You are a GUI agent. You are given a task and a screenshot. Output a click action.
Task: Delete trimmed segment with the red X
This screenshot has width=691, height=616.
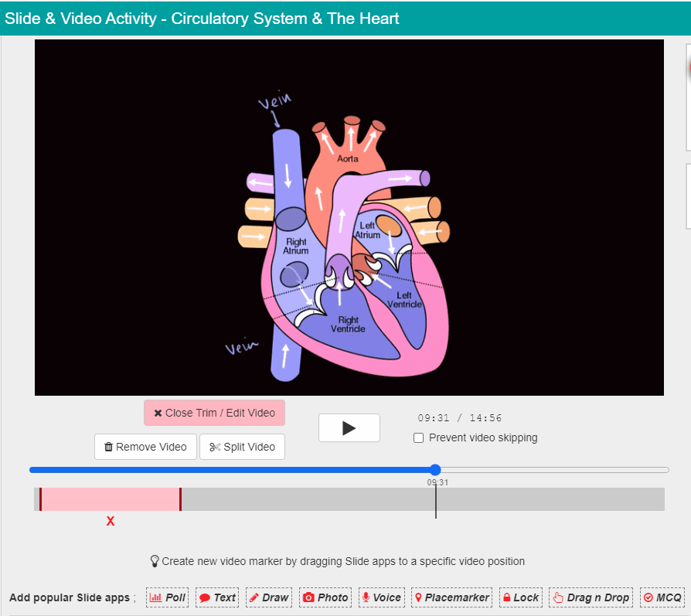pyautogui.click(x=111, y=521)
